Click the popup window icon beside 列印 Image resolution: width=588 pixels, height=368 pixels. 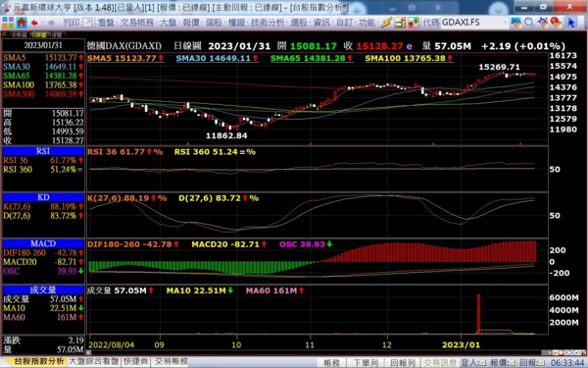tap(87, 23)
